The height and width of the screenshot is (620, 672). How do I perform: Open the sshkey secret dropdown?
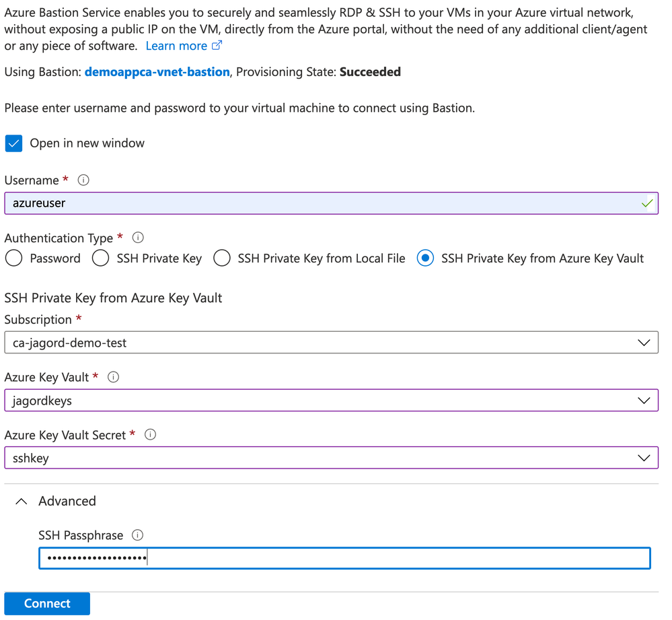pyautogui.click(x=331, y=458)
